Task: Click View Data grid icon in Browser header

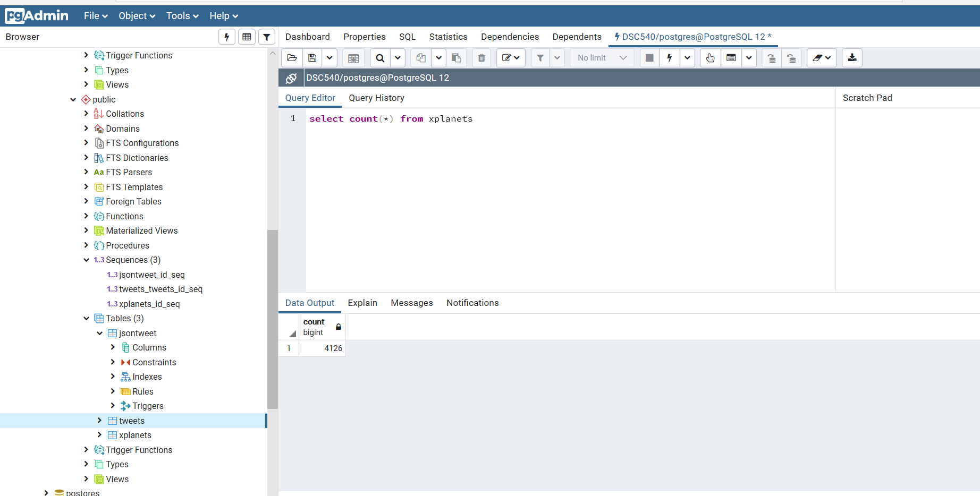Action: click(247, 37)
